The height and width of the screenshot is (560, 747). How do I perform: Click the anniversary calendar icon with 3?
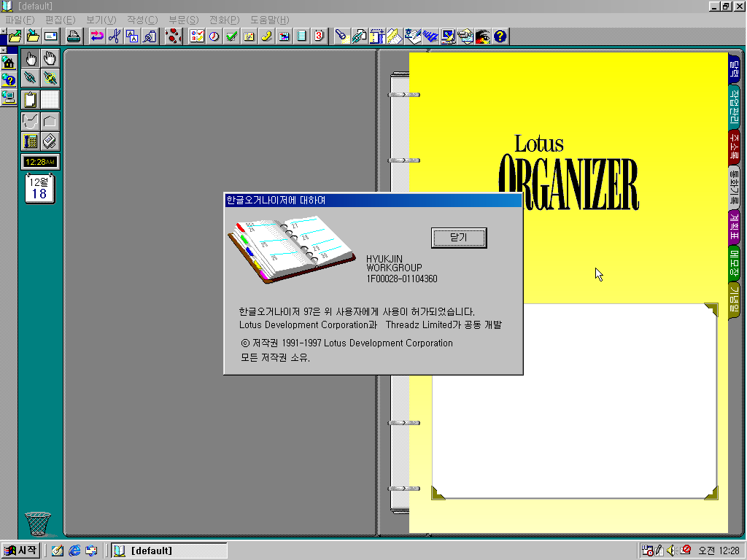(x=320, y=36)
